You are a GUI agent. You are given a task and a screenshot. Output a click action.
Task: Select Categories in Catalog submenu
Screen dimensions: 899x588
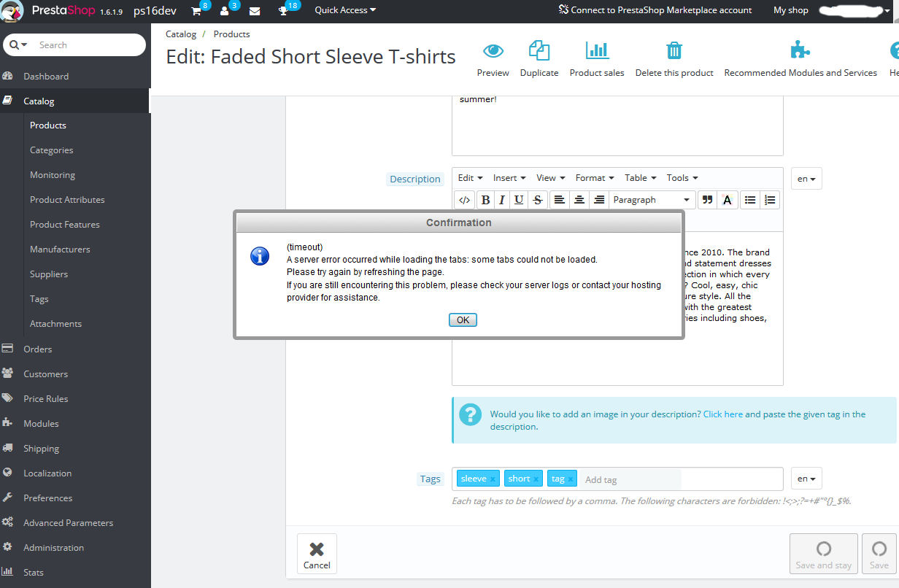[51, 150]
